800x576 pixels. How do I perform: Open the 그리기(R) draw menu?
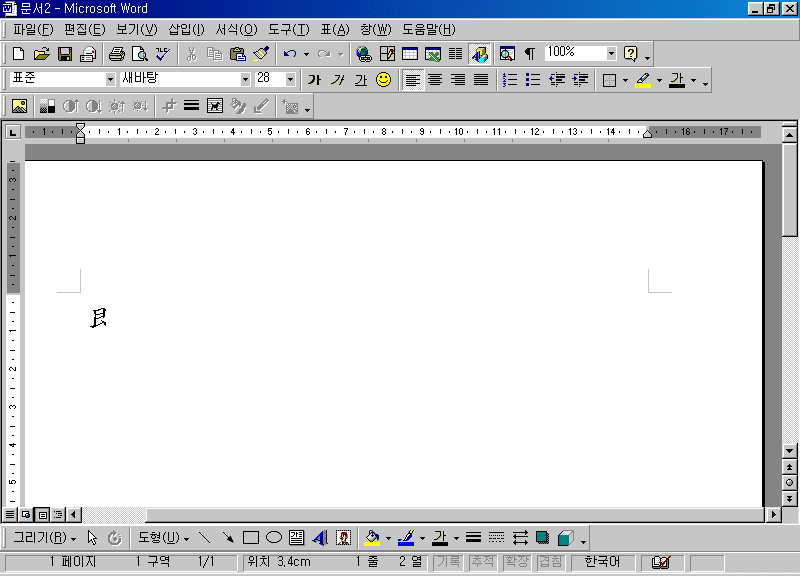44,538
